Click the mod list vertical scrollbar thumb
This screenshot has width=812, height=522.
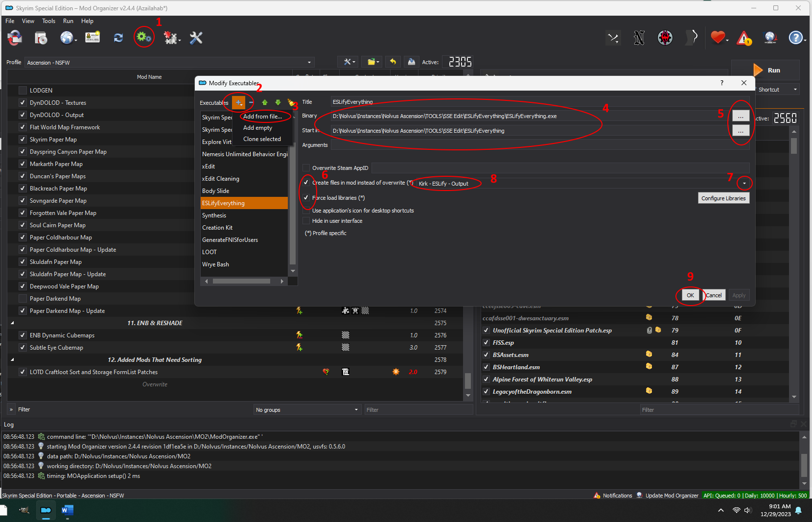468,381
